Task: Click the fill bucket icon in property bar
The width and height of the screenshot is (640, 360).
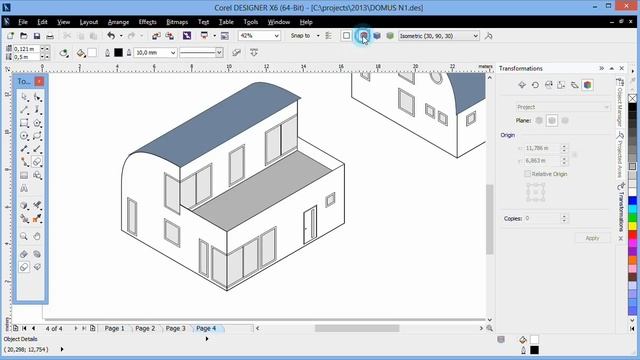Action: [x=81, y=53]
